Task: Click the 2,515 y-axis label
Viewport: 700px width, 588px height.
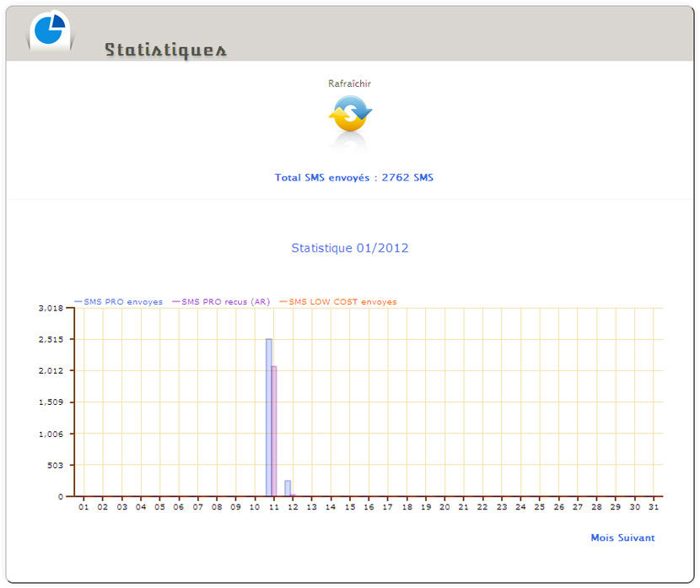Action: [51, 339]
